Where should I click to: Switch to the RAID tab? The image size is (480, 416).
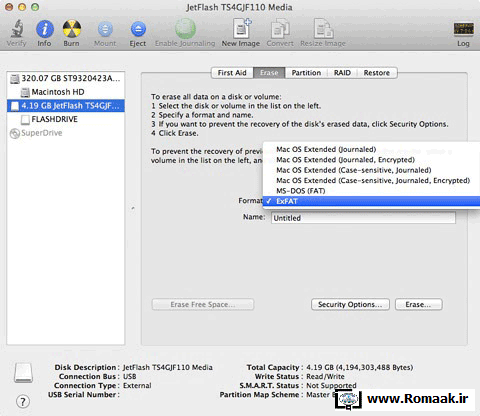(x=342, y=73)
